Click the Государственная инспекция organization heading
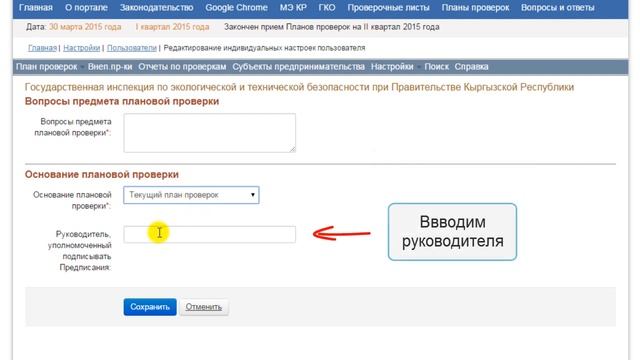Image resolution: width=640 pixels, height=360 pixels. tap(299, 87)
